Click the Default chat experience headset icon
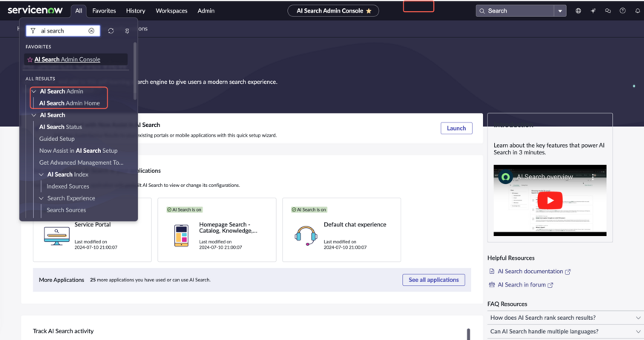 [306, 235]
